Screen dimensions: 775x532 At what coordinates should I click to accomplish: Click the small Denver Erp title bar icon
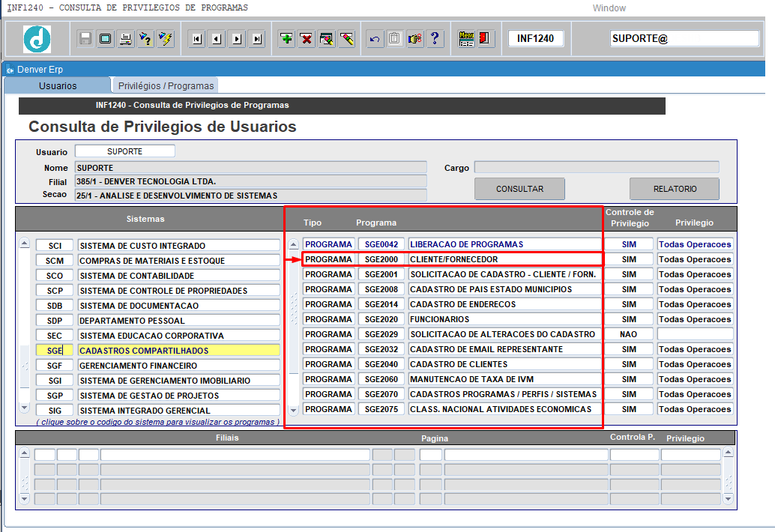10,70
